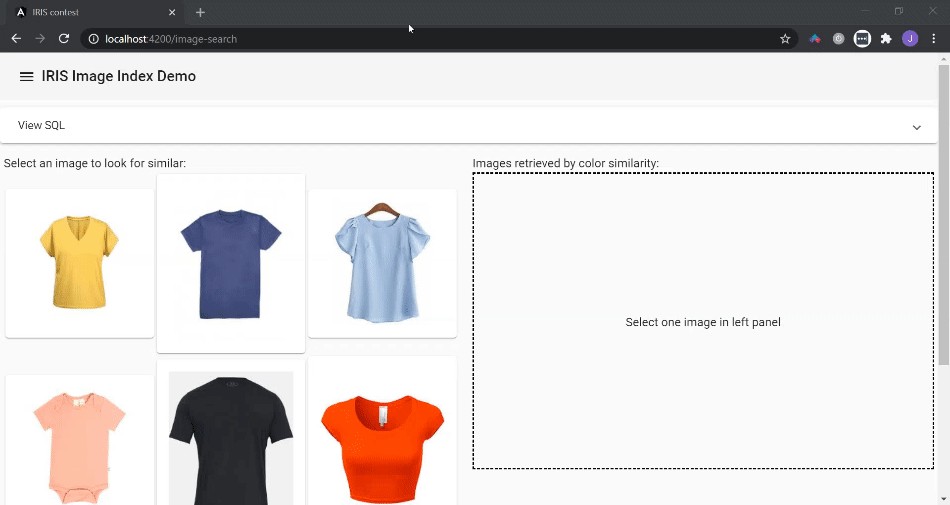Click the browser back arrow

pos(16,39)
